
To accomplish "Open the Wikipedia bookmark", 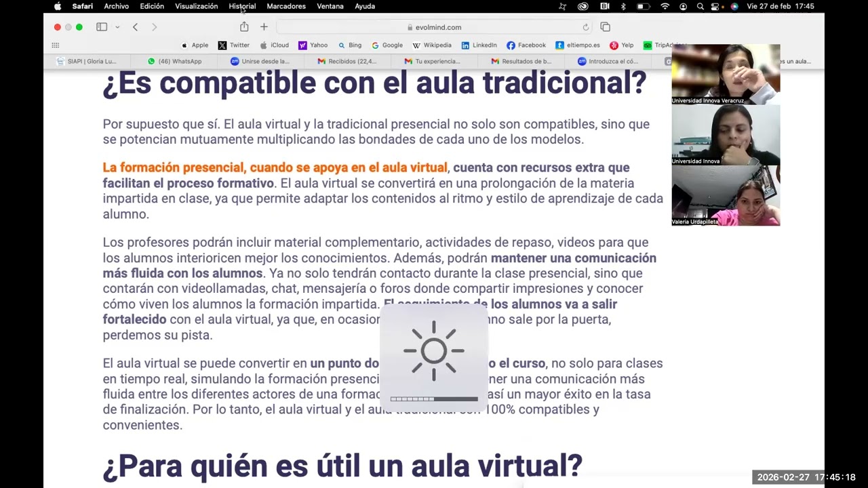I will pyautogui.click(x=431, y=45).
